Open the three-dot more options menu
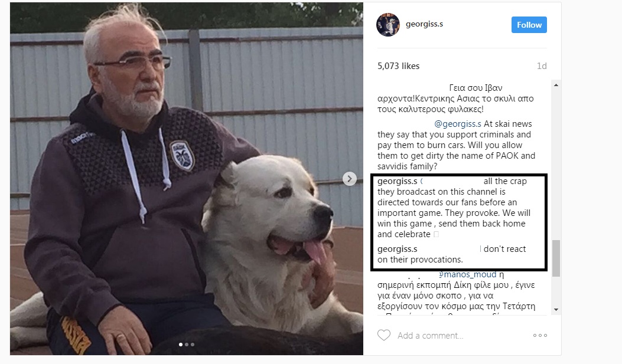This screenshot has width=622, height=364. [540, 335]
